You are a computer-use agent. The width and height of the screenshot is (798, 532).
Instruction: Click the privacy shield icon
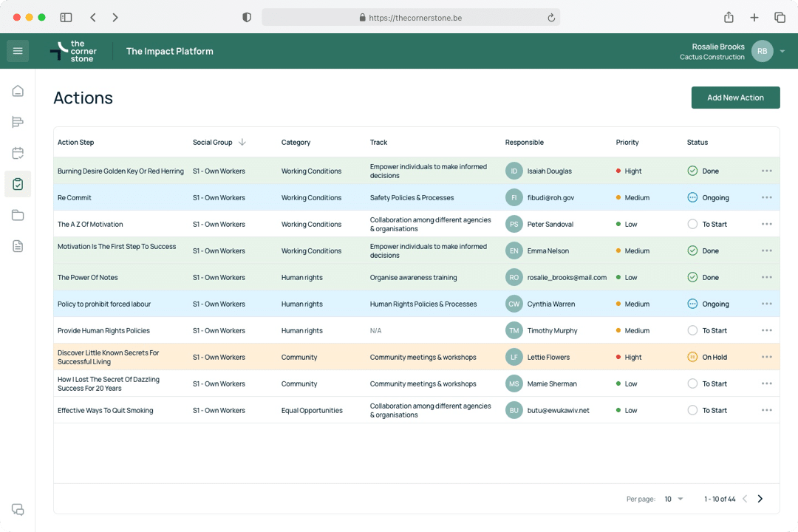click(x=247, y=17)
